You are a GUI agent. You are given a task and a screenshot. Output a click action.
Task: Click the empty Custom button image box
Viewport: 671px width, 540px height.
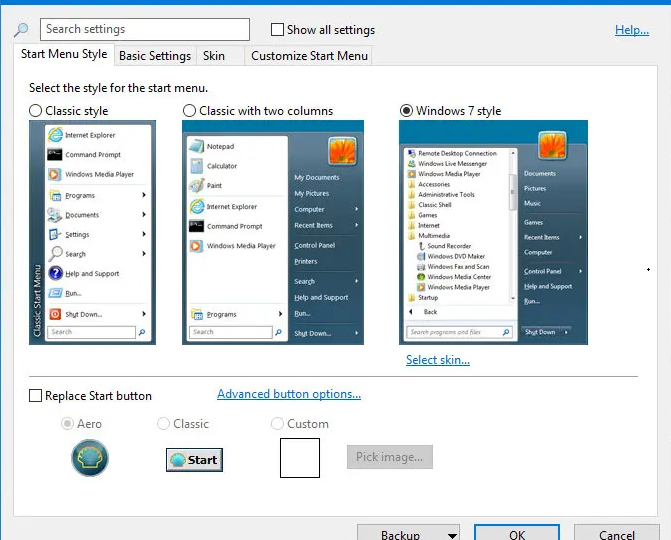pyautogui.click(x=300, y=458)
